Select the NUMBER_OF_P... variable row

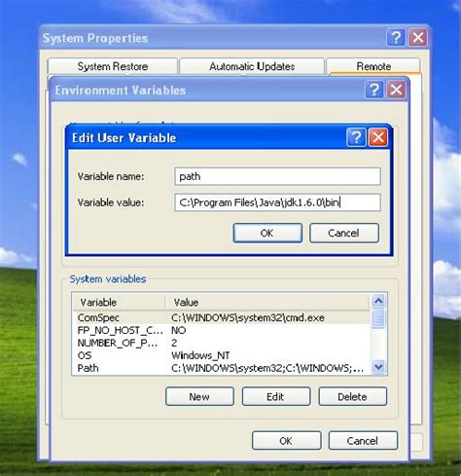coord(222,343)
